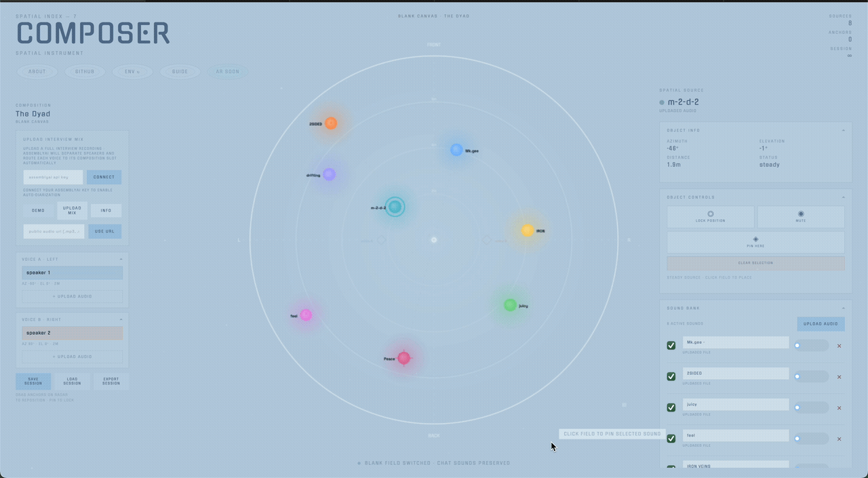Uncheck the Mk.gee sound checkbox
The image size is (868, 478).
[671, 345]
